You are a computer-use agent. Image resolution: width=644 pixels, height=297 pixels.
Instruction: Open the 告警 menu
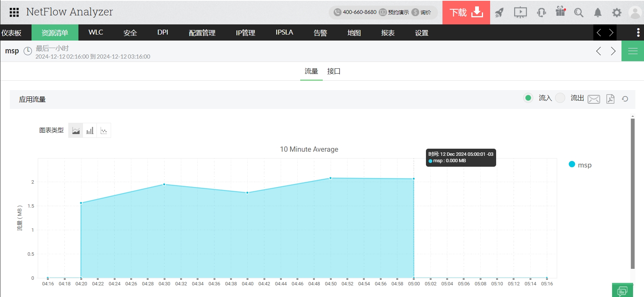320,33
